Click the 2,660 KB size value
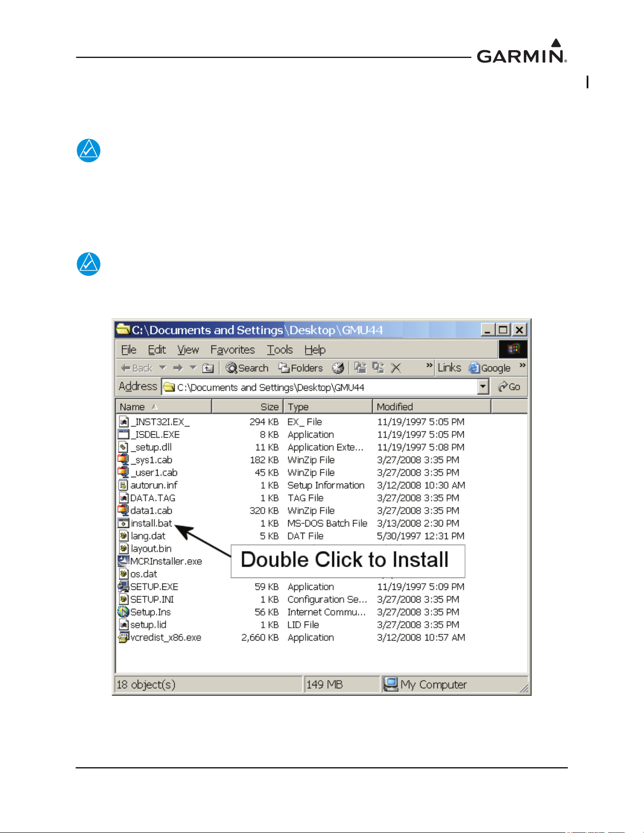Image resolution: width=644 pixels, height=833 pixels. (260, 638)
